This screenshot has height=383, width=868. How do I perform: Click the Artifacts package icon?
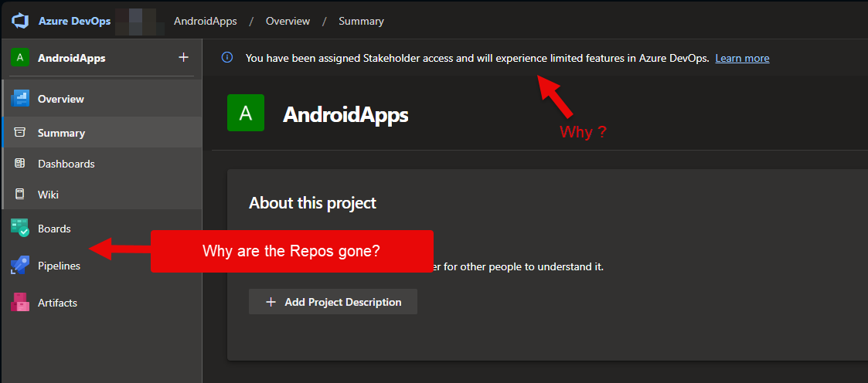[x=20, y=303]
